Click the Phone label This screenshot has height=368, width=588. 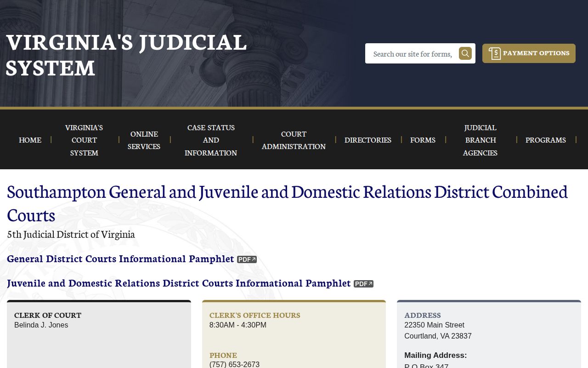[x=223, y=355]
